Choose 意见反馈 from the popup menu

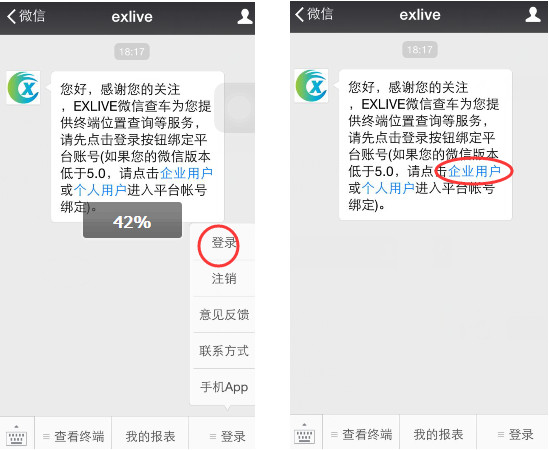[224, 315]
